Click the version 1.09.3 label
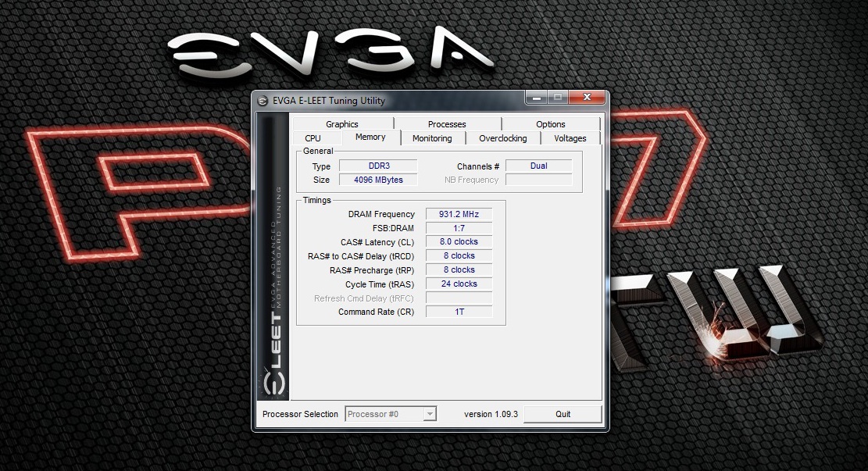868x471 pixels. pyautogui.click(x=491, y=414)
